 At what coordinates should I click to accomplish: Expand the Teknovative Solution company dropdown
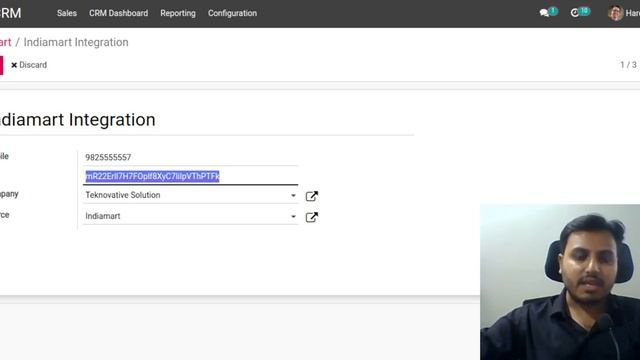coord(293,195)
